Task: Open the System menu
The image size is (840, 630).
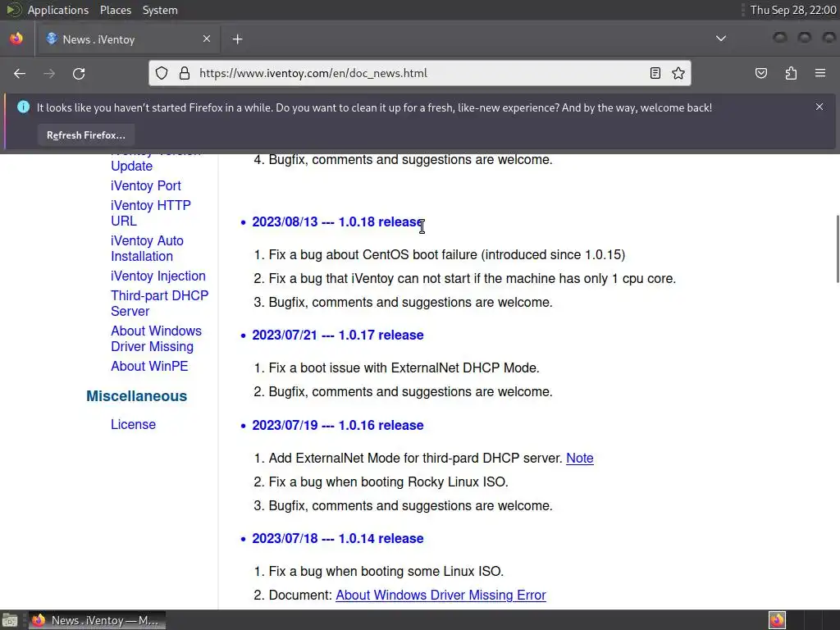Action: point(160,10)
